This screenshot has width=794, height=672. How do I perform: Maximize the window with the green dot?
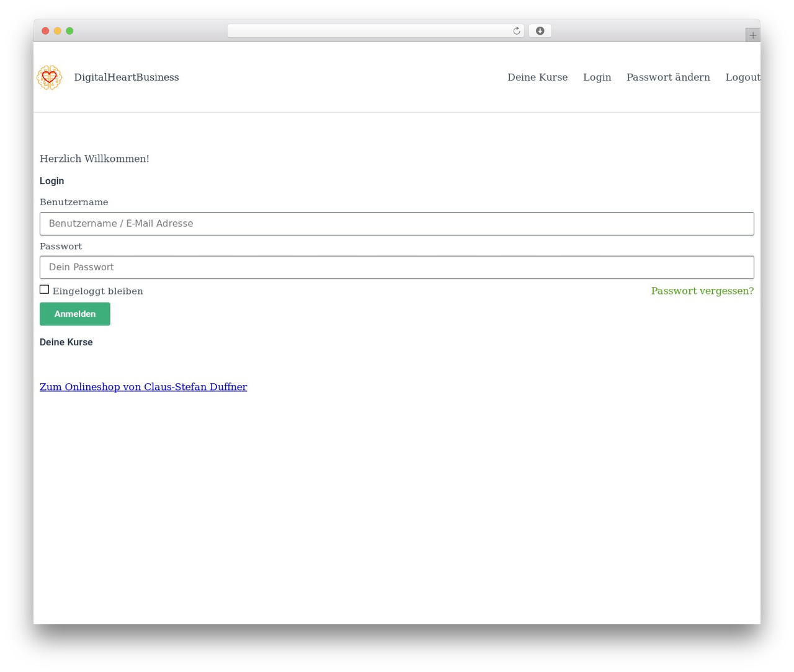tap(69, 31)
